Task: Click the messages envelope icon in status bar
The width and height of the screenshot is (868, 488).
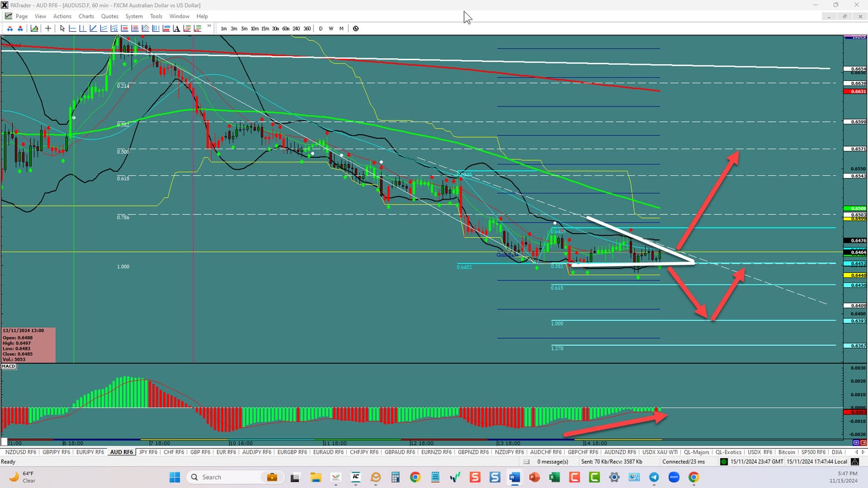Action: pyautogui.click(x=527, y=461)
